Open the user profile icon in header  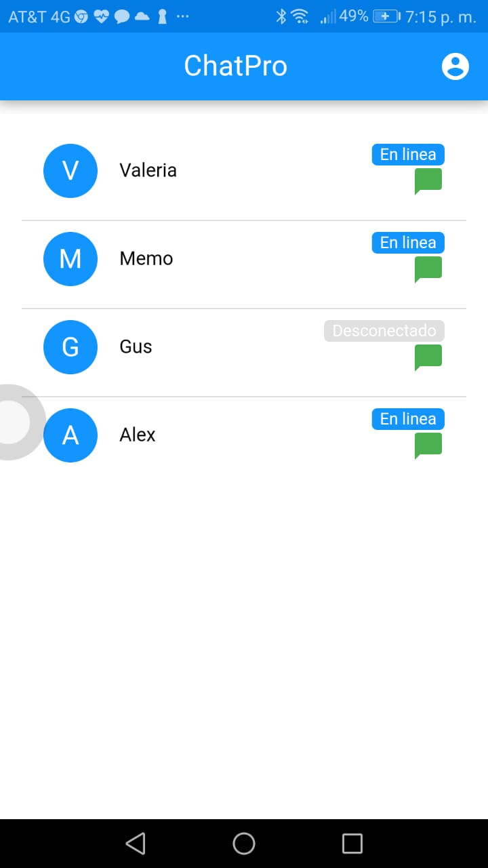455,66
